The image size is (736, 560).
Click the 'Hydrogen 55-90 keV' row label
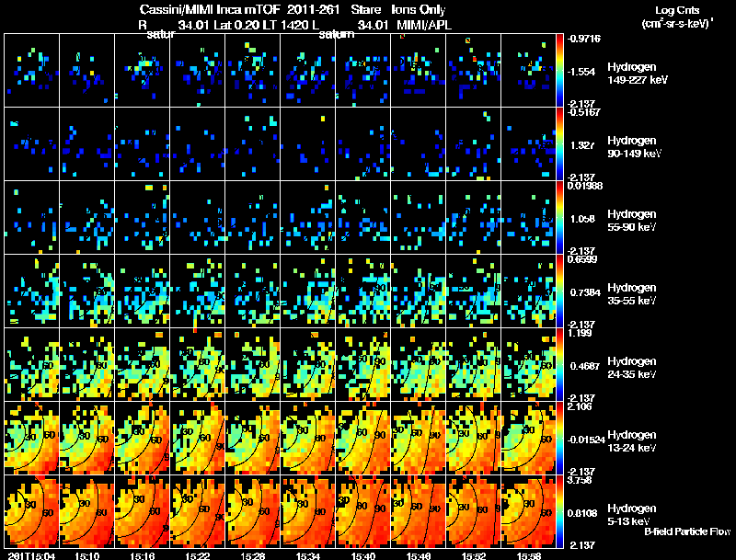632,221
